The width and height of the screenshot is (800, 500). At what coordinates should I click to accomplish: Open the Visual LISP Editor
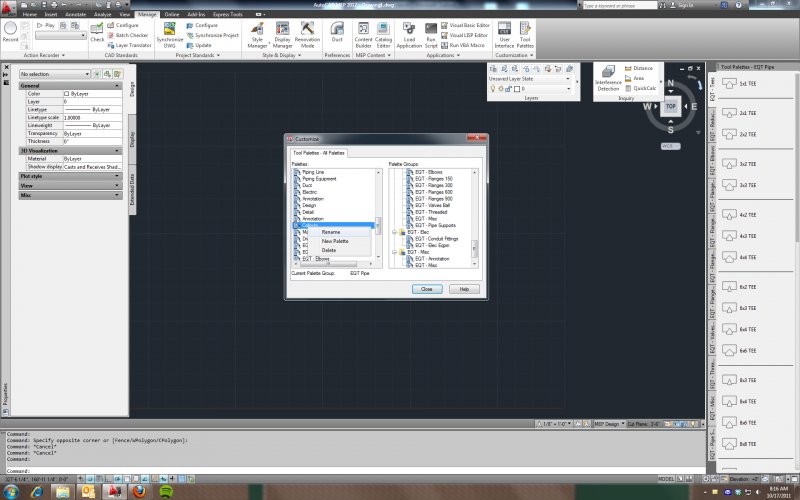tap(464, 35)
